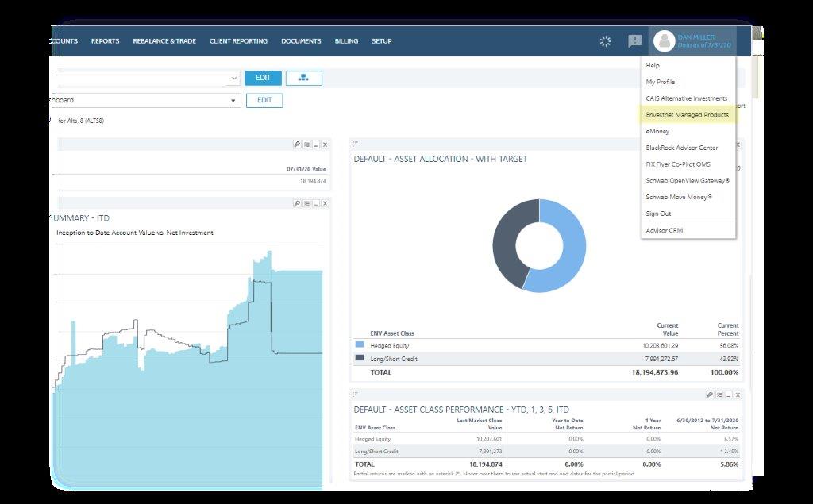The image size is (813, 504).
Task: Click the 18,194,874 value under 07/31/20
Action: click(x=313, y=181)
